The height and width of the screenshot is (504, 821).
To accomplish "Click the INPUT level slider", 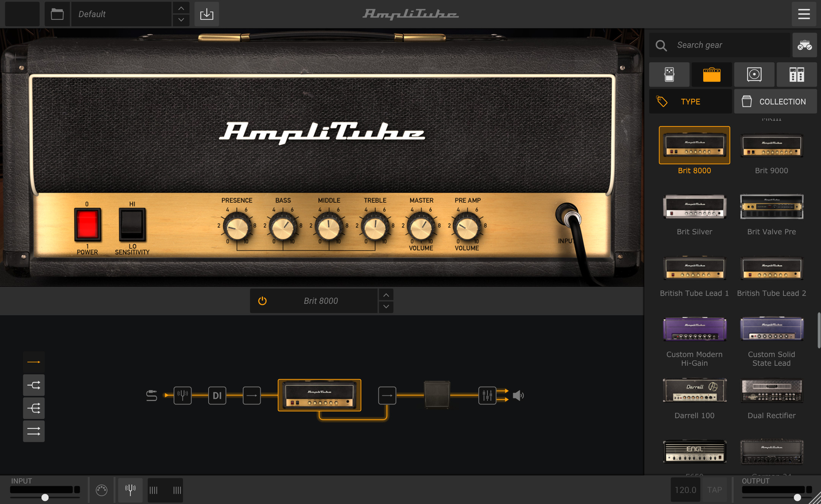I will [45, 497].
